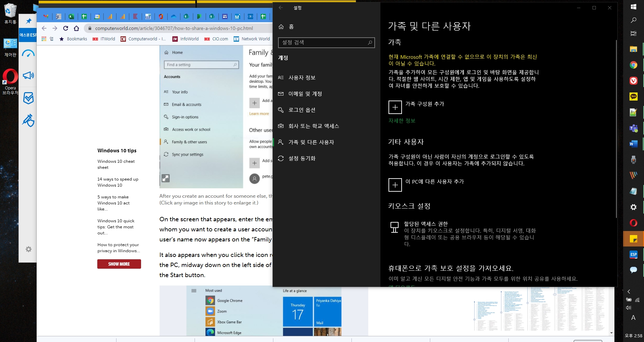Click the magnifier icon in settings search box
This screenshot has height=342, width=644.
click(x=370, y=42)
